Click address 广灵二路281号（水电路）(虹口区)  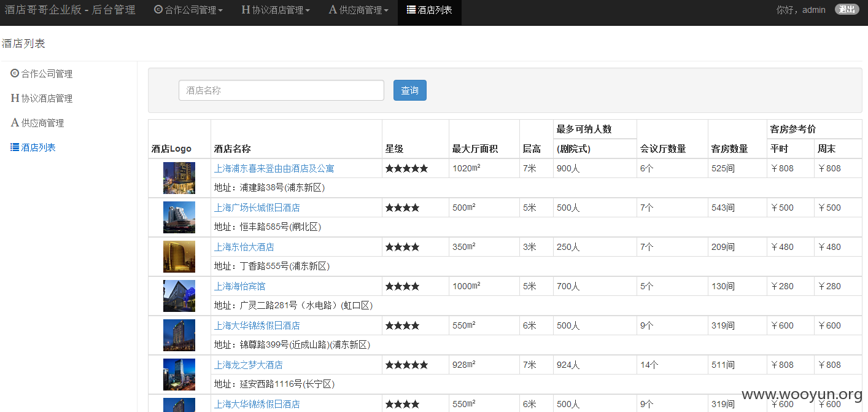[293, 306]
